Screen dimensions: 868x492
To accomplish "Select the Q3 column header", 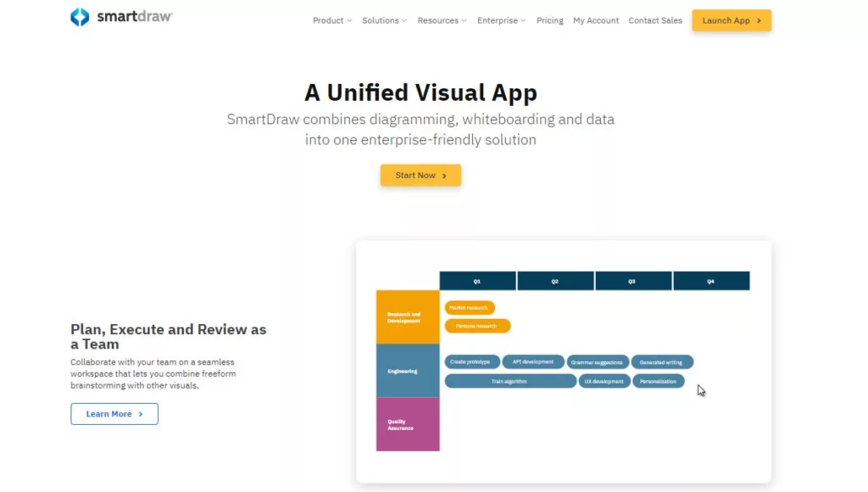I will click(x=633, y=281).
